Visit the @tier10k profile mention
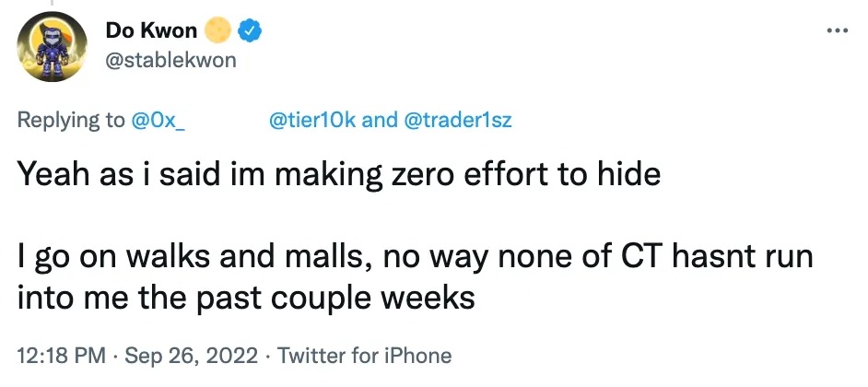This screenshot has height=387, width=868. 311,122
